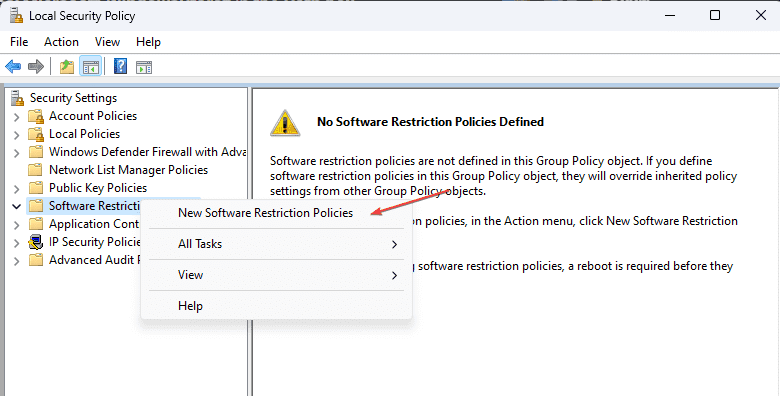The image size is (780, 396).
Task: Choose New Software Restriction Policies in context menu
Action: (277, 213)
